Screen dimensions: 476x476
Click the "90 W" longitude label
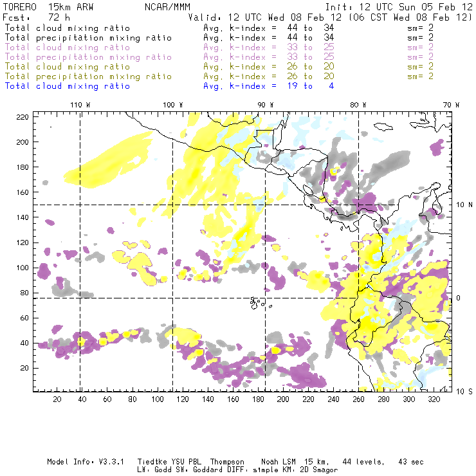(265, 105)
